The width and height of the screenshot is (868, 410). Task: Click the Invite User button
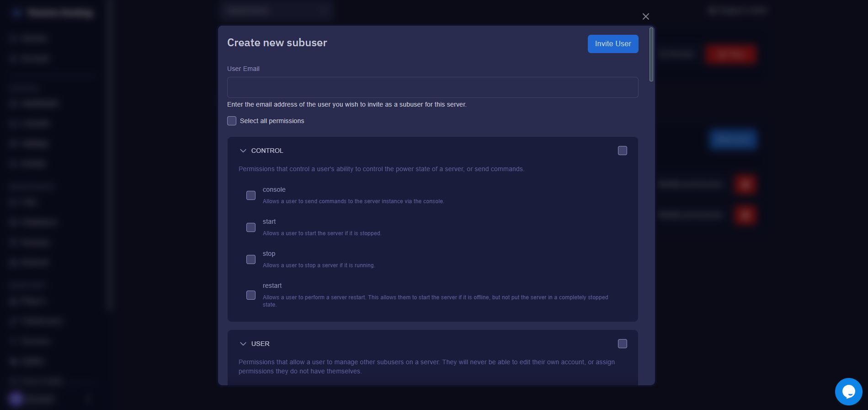click(x=613, y=44)
